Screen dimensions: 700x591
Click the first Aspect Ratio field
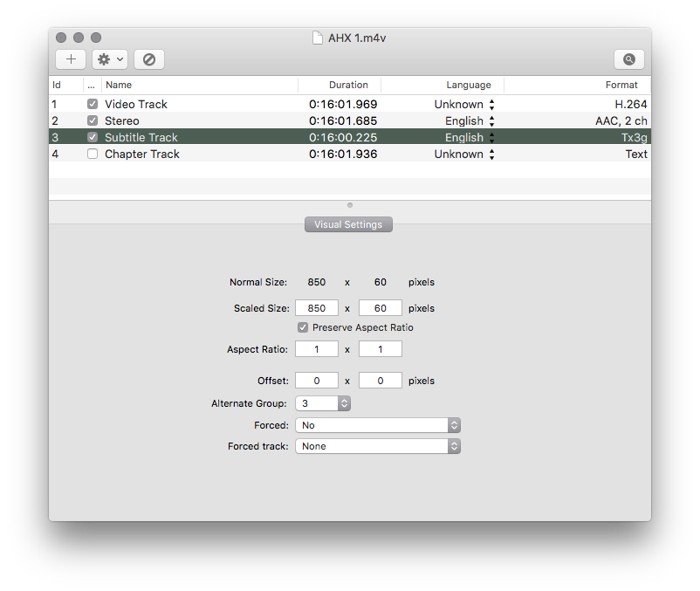tap(317, 349)
